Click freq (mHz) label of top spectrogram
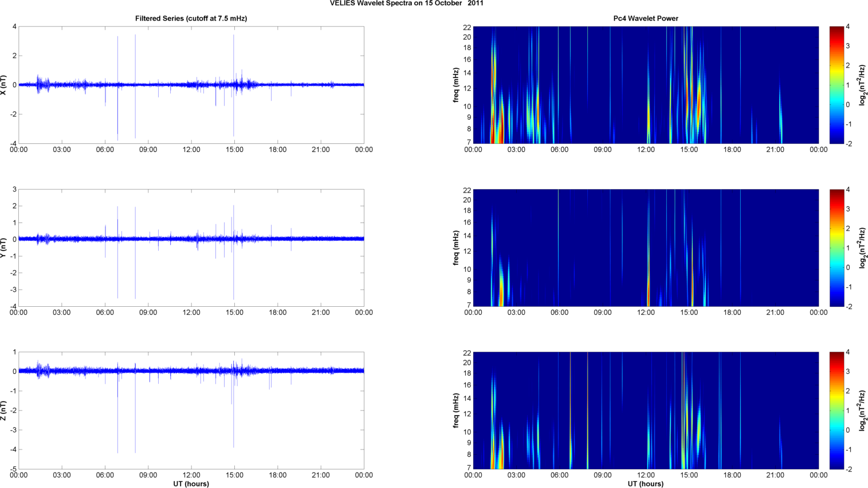The height and width of the screenshot is (488, 868). 456,85
